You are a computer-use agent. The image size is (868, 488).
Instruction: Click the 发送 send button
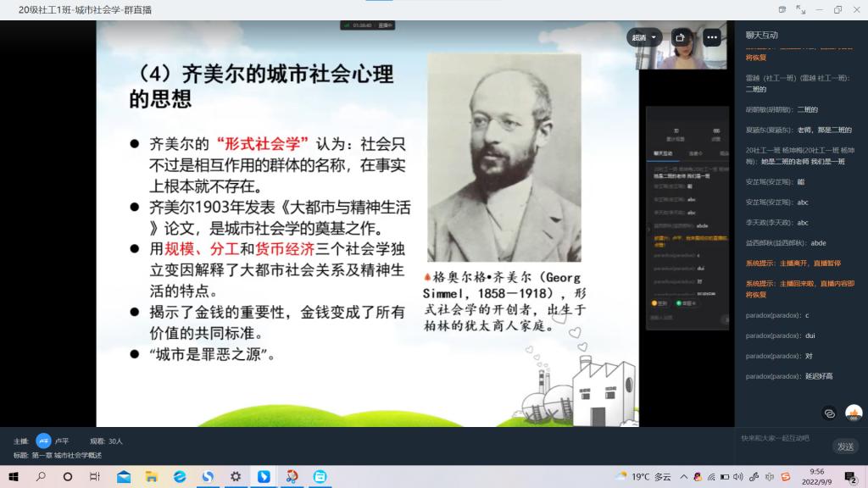[845, 446]
